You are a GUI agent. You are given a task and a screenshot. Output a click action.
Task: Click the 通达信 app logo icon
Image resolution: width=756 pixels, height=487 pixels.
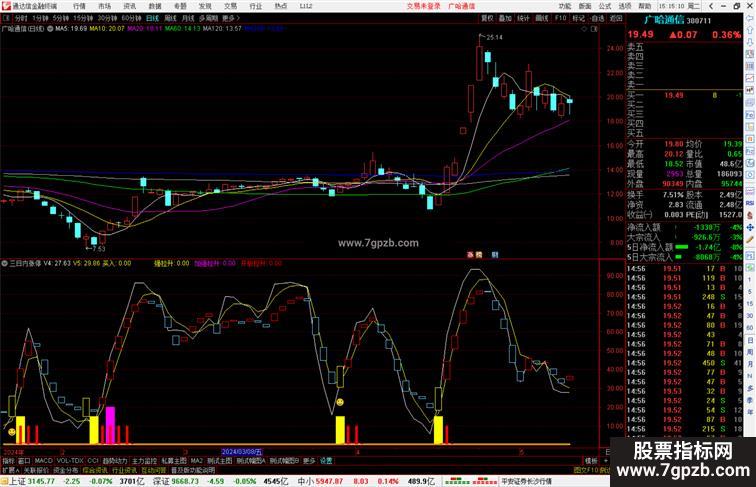click(x=5, y=6)
